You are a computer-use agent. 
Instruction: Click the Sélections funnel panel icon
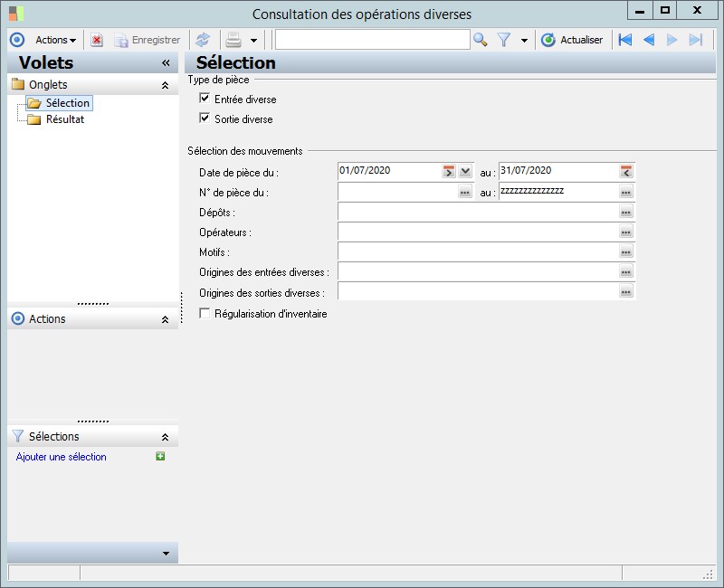18,436
